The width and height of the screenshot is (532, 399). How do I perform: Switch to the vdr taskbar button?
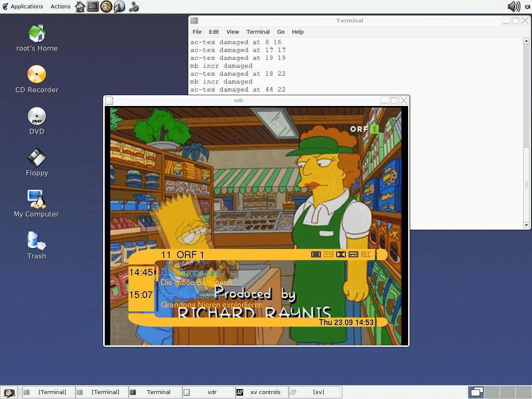point(209,392)
